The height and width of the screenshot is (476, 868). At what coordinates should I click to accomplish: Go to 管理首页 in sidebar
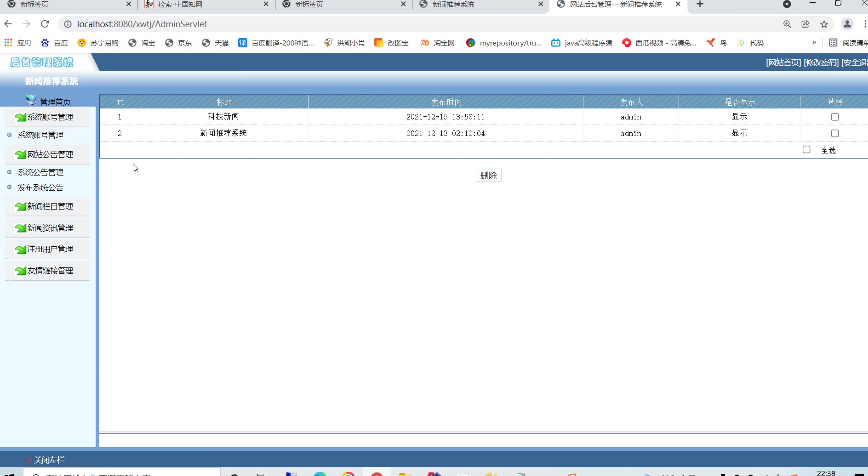coord(55,102)
